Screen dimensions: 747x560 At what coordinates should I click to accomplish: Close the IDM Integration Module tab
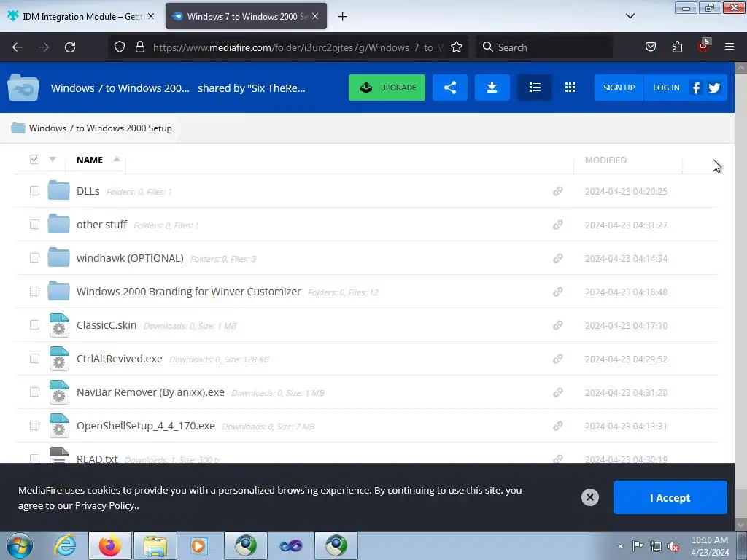pos(151,16)
